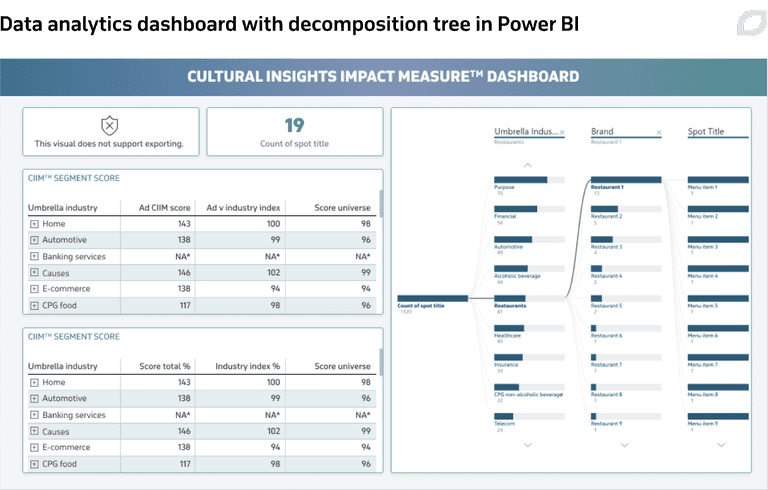Expand Banking services in the Ad CIIM score table
The image size is (768, 490).
point(34,256)
